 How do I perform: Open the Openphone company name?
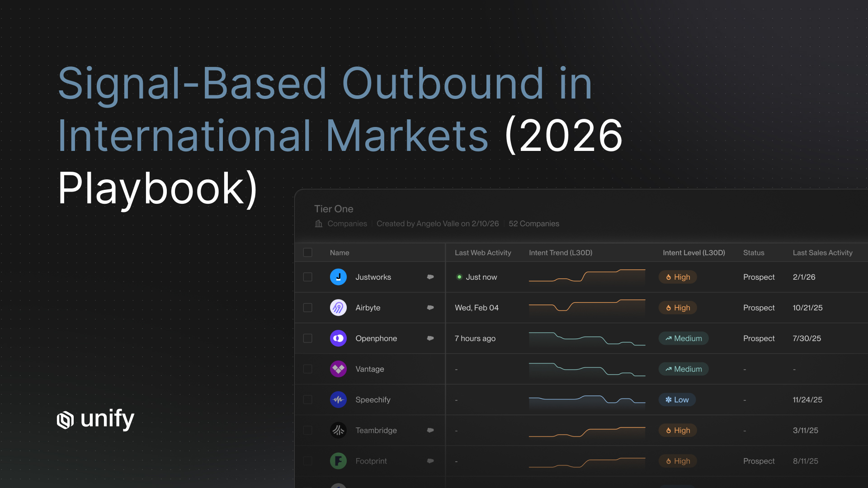click(376, 338)
